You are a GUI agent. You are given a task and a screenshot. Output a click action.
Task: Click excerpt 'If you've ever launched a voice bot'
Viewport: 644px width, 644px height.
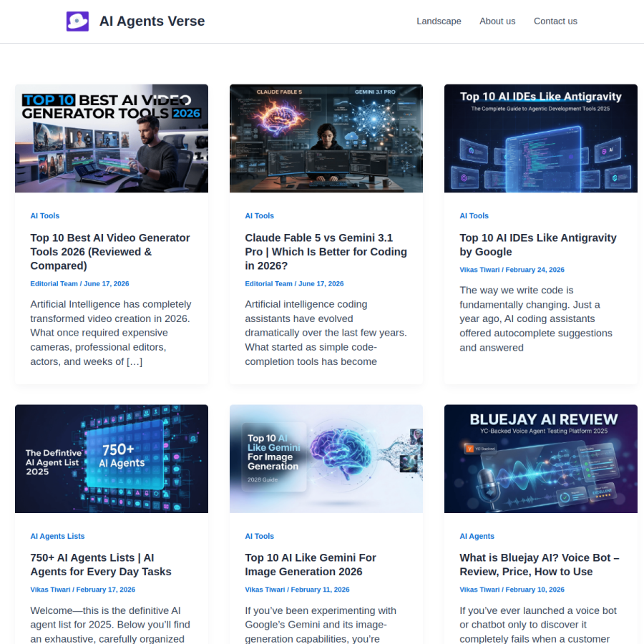pyautogui.click(x=538, y=625)
